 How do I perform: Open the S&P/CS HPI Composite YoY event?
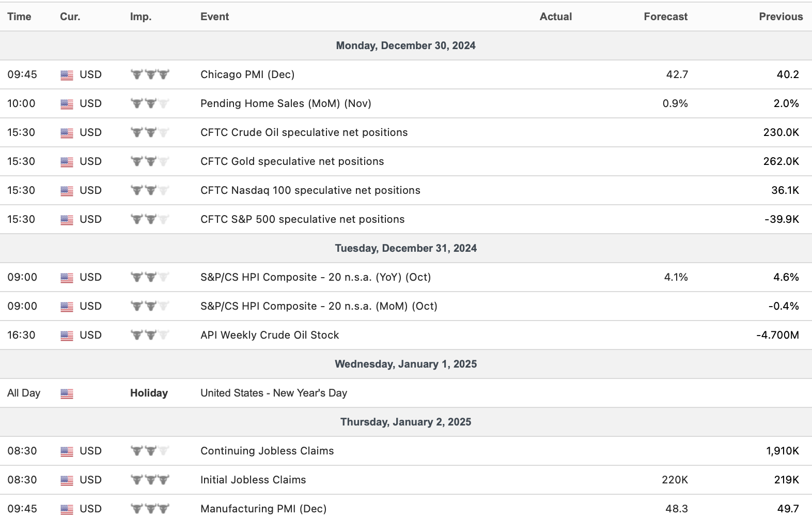click(315, 277)
